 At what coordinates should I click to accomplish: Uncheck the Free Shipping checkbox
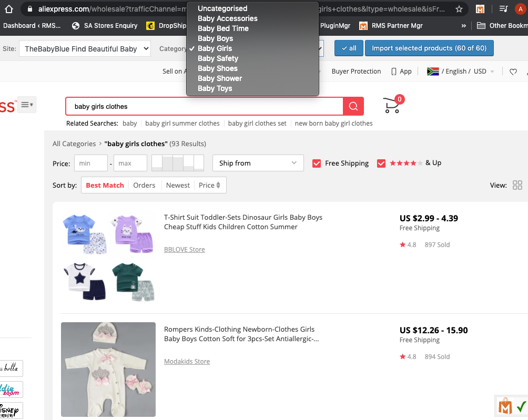click(317, 163)
